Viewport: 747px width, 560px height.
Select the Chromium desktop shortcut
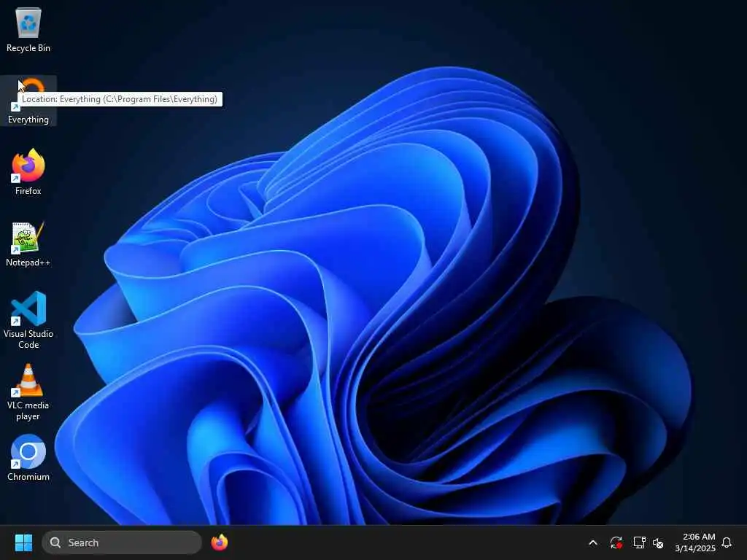(28, 458)
